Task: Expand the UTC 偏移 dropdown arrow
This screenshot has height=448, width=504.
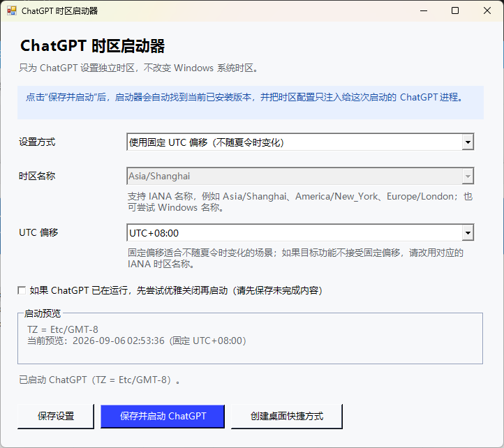Action: (x=468, y=232)
